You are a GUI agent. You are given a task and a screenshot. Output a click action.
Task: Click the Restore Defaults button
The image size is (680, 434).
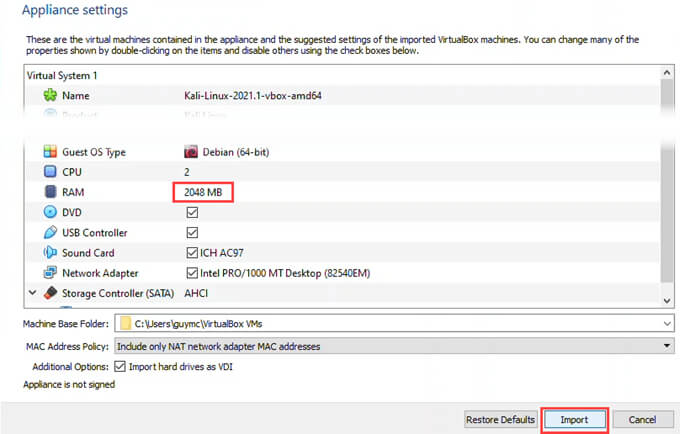point(500,420)
